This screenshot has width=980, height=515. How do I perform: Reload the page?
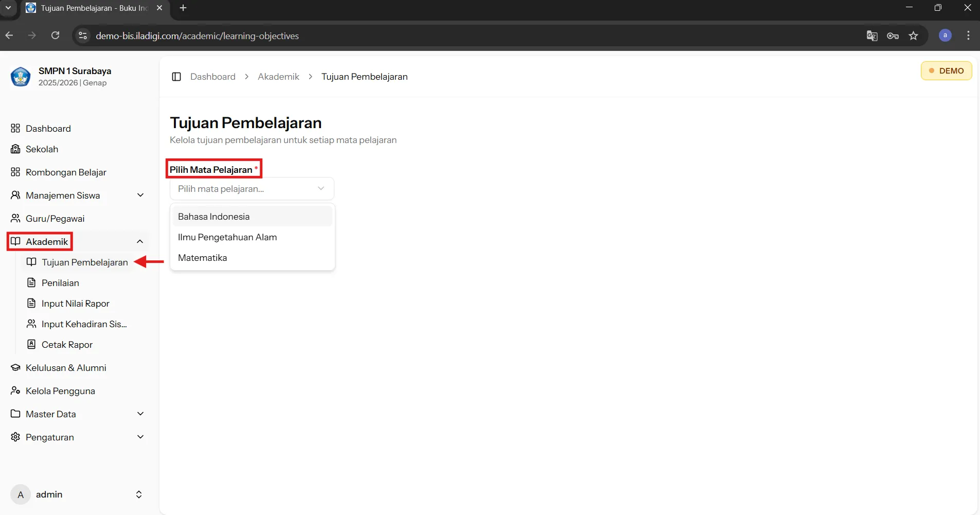pyautogui.click(x=56, y=35)
